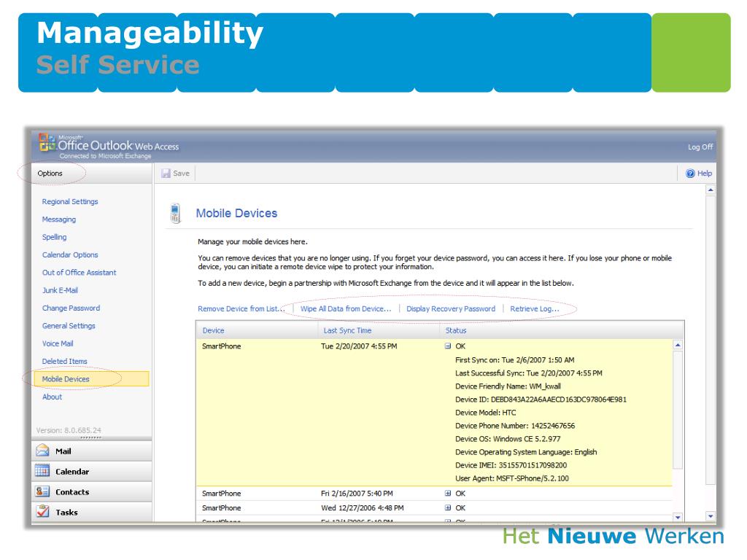Viewport: 747px width, 560px height.
Task: Click the Office Outlook Web Access logo
Action: click(109, 146)
